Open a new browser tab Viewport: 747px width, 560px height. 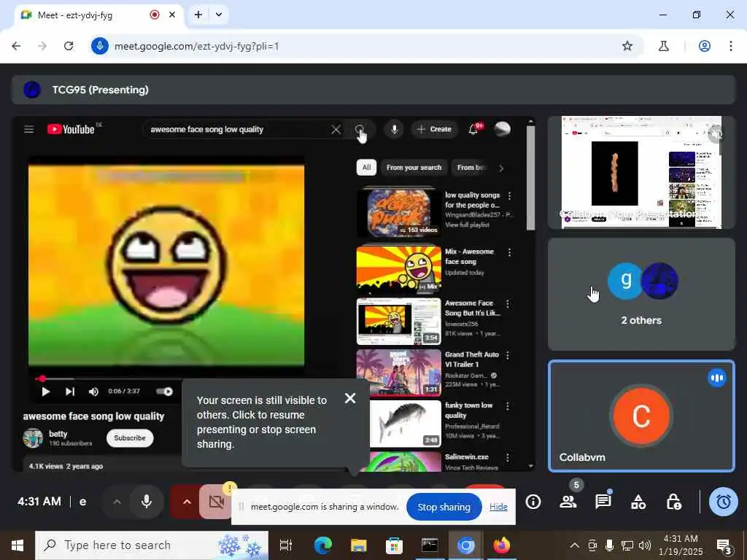point(198,15)
